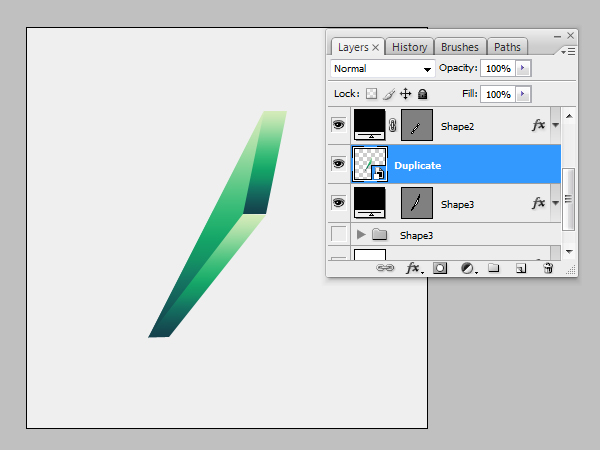This screenshot has width=600, height=450.
Task: Lock transparent pixels
Action: click(371, 94)
